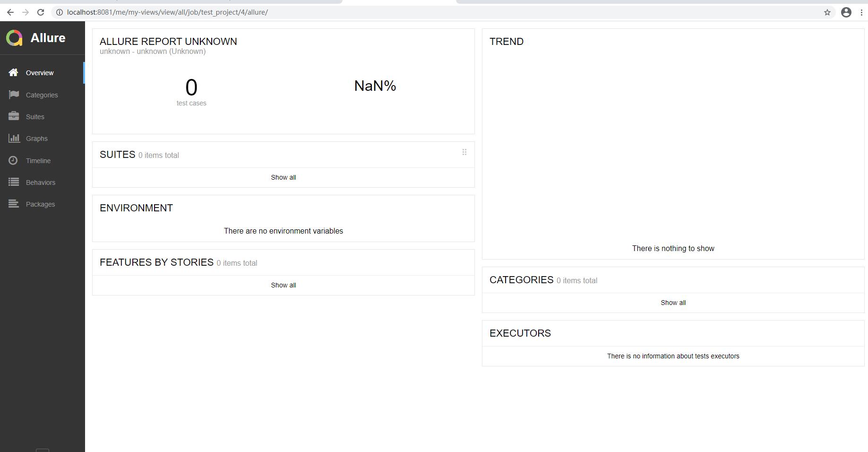Click the Behaviors list icon
The height and width of the screenshot is (452, 868).
pos(14,182)
